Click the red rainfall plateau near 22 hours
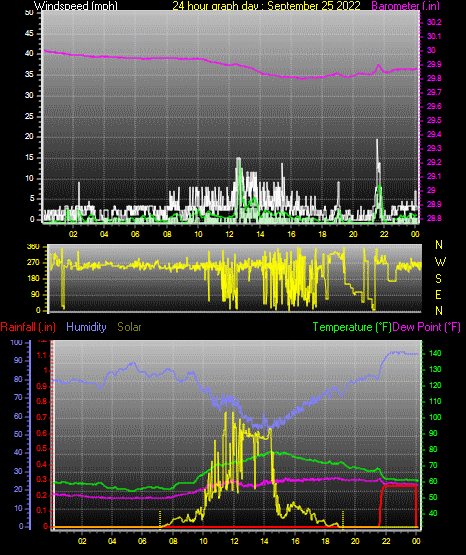 click(399, 486)
